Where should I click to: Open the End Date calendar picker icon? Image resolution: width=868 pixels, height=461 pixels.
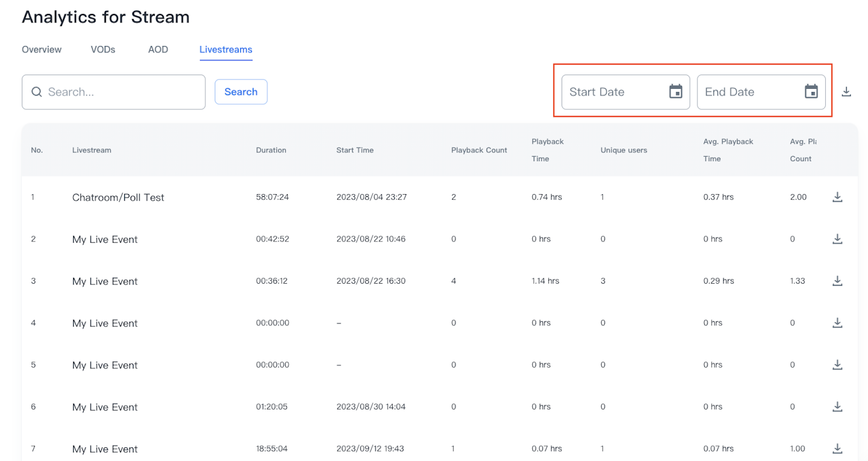pyautogui.click(x=811, y=92)
